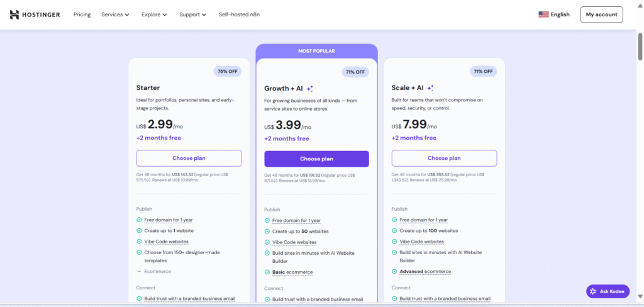The width and height of the screenshot is (644, 307).
Task: Expand the Support menu
Action: (192, 14)
